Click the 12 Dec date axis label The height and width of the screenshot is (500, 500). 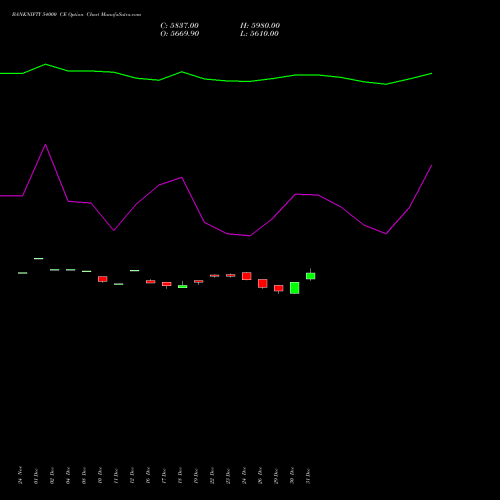click(x=133, y=476)
